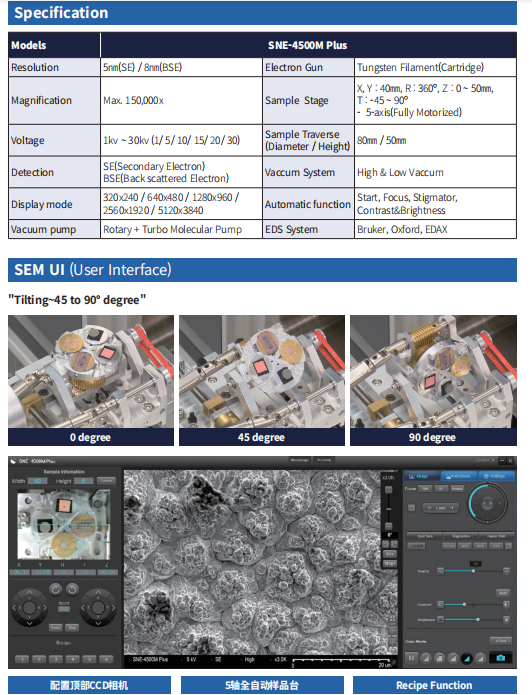Click the Home stage button

(56, 628)
